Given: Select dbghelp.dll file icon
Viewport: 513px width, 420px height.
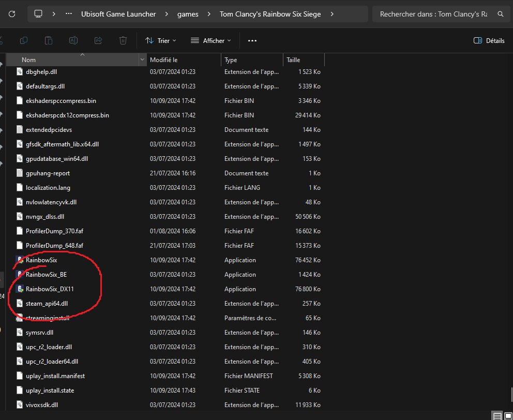Looking at the screenshot, I should (20, 72).
